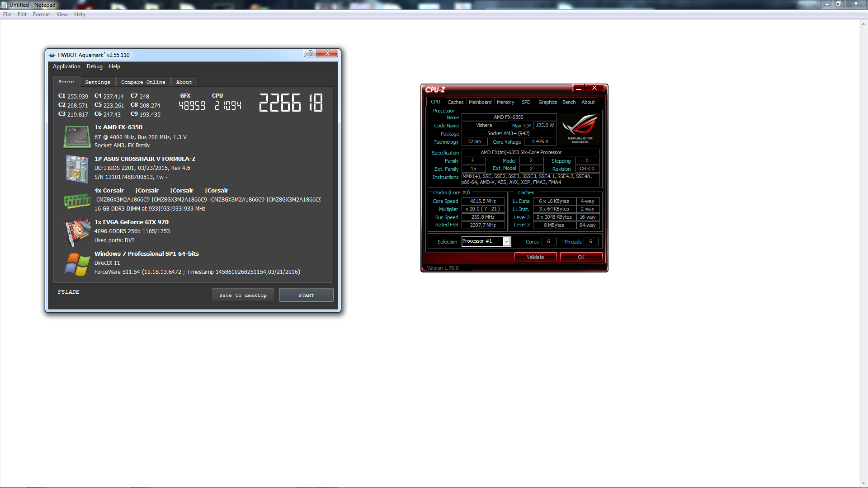Select the Caches tab in CPU-Z
The width and height of the screenshot is (868, 488).
(455, 103)
